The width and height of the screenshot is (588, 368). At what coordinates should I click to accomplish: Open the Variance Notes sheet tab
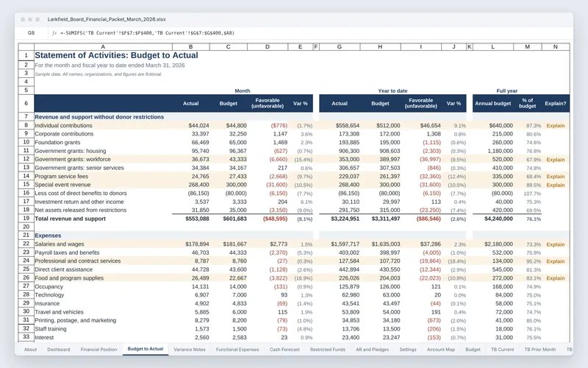[190, 349]
